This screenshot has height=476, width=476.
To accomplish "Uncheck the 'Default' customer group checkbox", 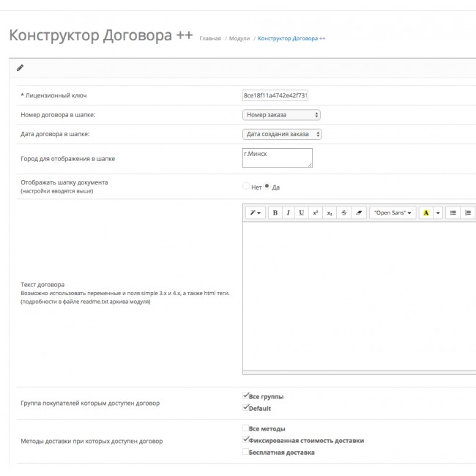I will click(246, 408).
